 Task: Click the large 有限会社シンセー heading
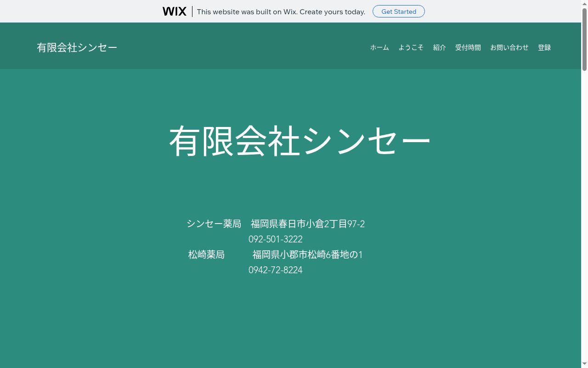coord(300,141)
